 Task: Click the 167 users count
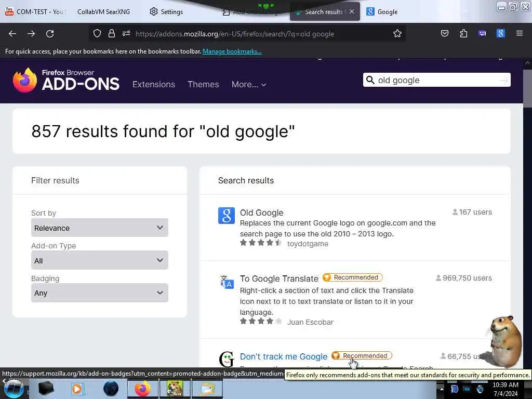pos(472,212)
